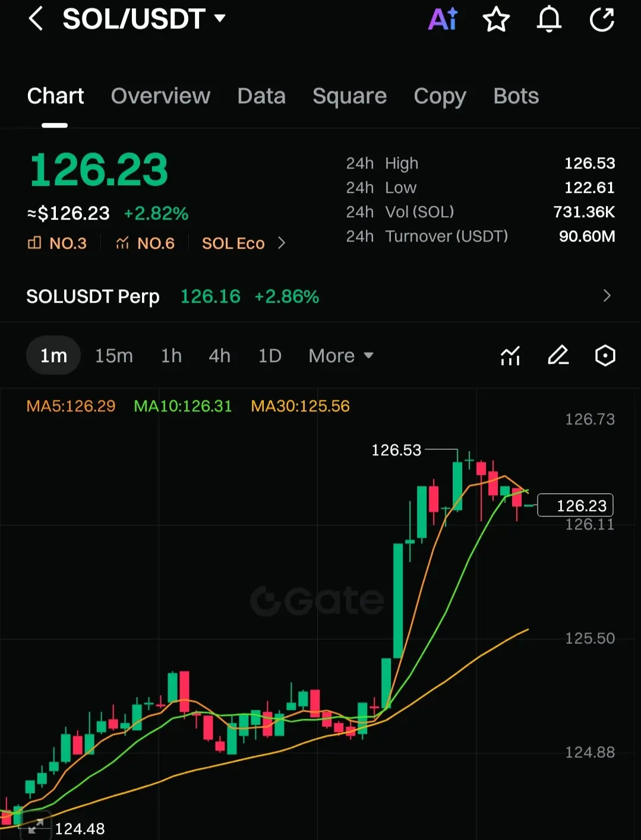Screen dimensions: 641x840
Task: Open the Bots tab
Action: (x=516, y=96)
